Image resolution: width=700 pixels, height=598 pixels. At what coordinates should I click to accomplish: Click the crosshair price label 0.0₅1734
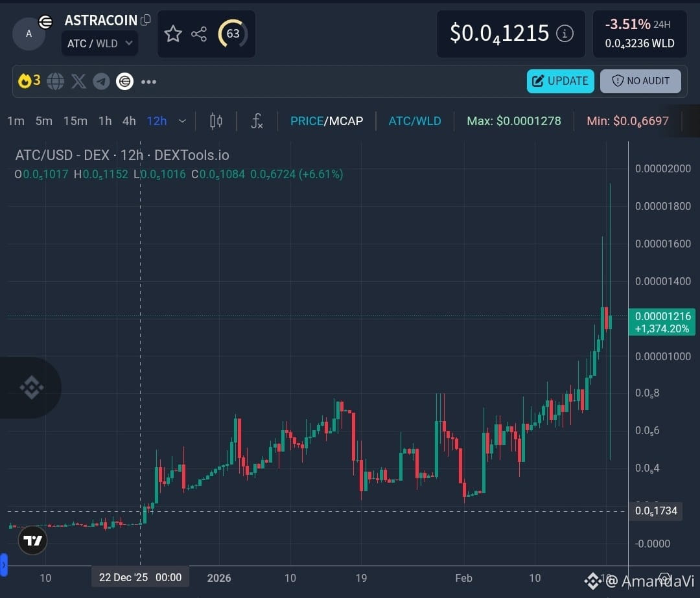pos(656,511)
